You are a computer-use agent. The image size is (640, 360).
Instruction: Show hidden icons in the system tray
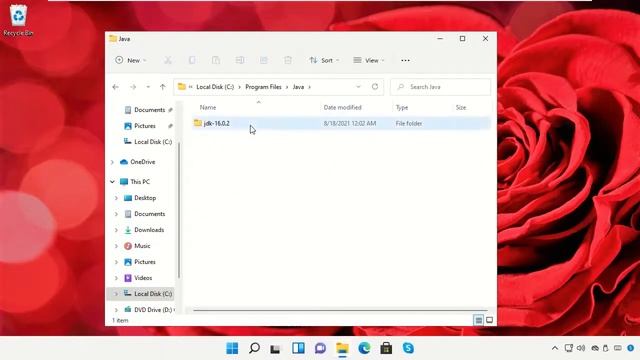(x=555, y=348)
